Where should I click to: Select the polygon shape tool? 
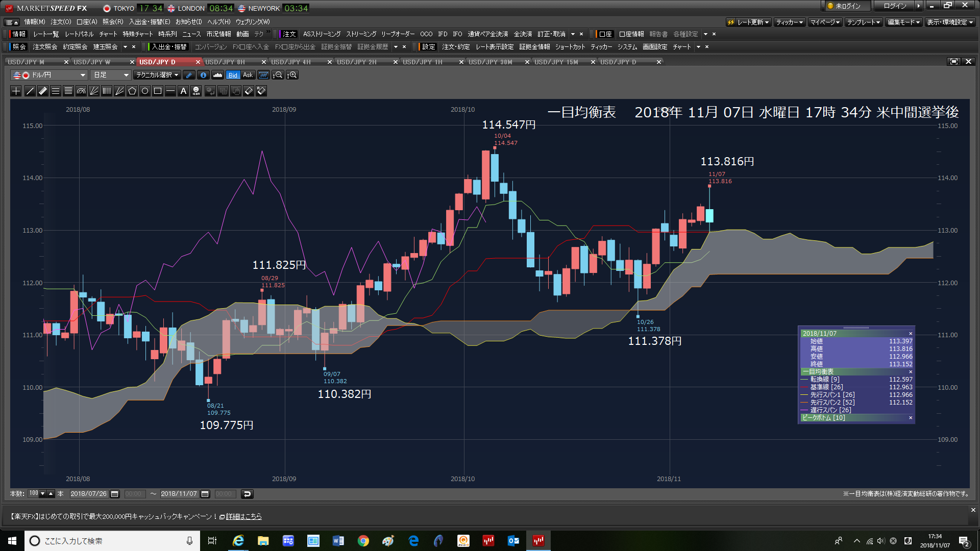(x=132, y=91)
